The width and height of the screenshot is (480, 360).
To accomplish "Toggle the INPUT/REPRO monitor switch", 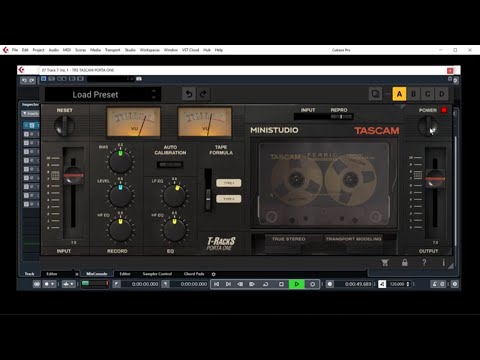I will click(x=323, y=117).
